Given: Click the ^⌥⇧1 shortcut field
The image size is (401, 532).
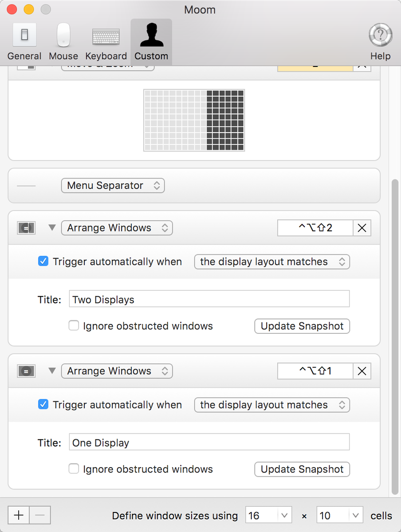Looking at the screenshot, I should 315,371.
